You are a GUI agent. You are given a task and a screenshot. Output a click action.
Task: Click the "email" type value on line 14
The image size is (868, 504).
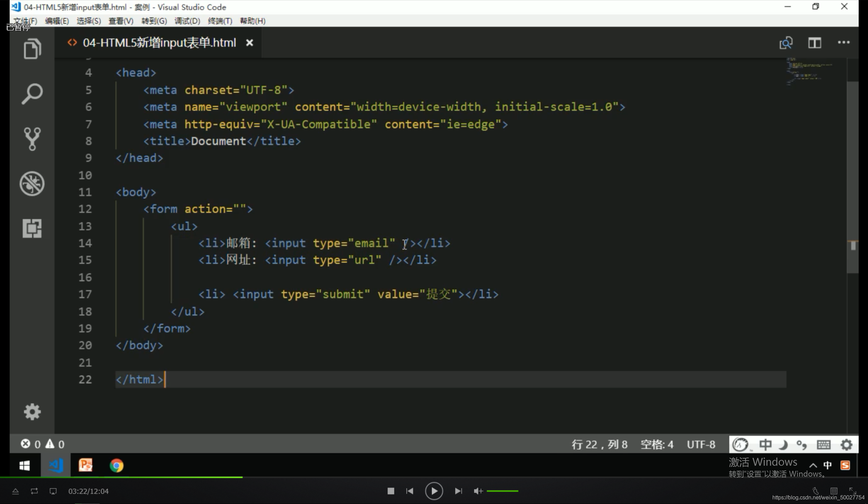(372, 243)
